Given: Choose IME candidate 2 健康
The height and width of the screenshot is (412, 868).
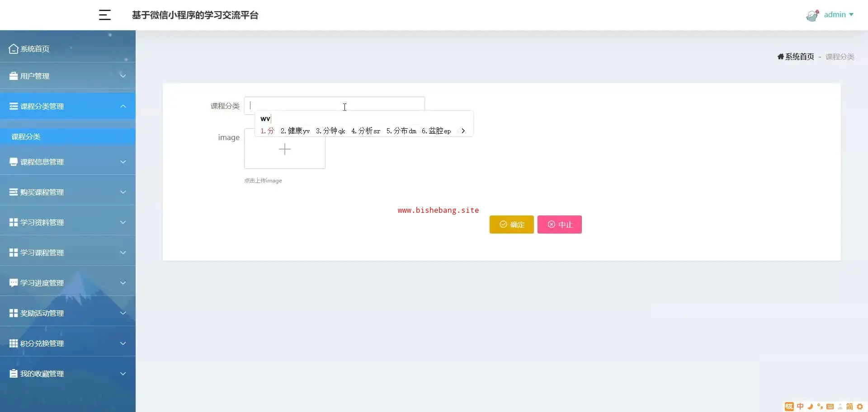Looking at the screenshot, I should point(295,131).
